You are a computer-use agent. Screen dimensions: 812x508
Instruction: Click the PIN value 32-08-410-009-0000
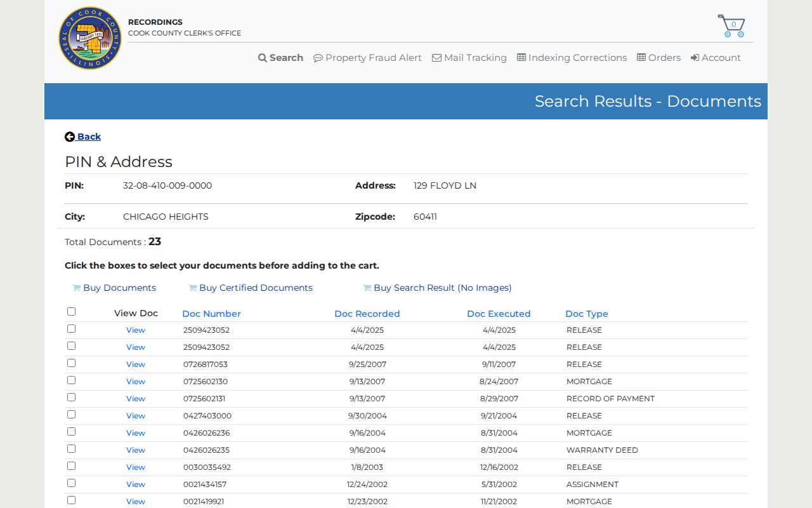(x=167, y=185)
